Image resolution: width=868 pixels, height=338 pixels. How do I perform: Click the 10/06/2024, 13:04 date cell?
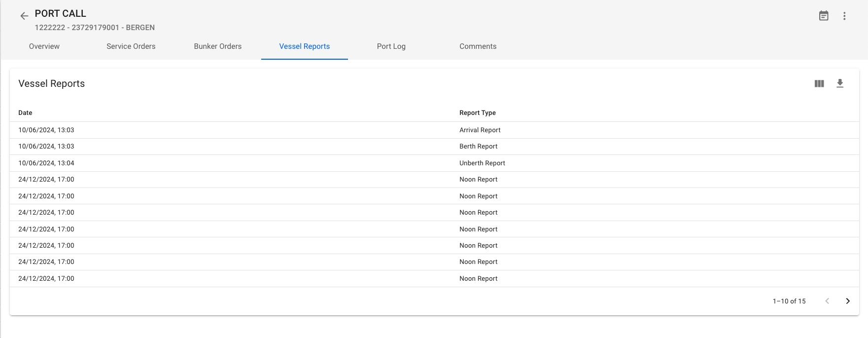[x=46, y=163]
